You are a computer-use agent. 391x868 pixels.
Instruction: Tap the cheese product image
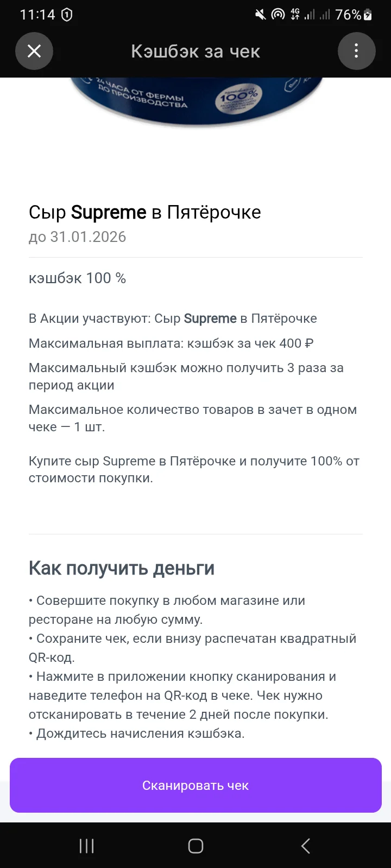coord(195,102)
